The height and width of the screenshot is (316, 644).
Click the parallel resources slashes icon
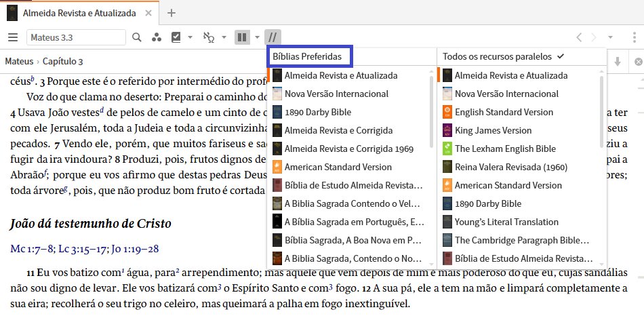coord(273,37)
